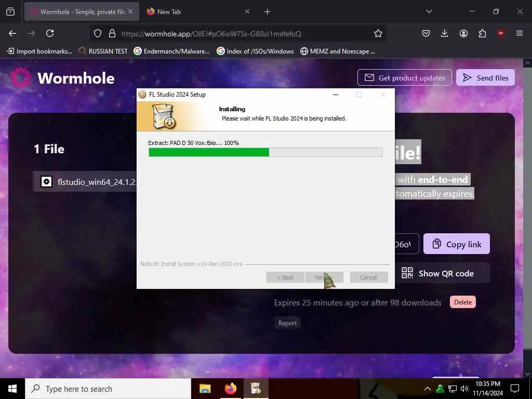Click the Next button in setup
Viewport: 532px width, 399px height.
point(324,277)
